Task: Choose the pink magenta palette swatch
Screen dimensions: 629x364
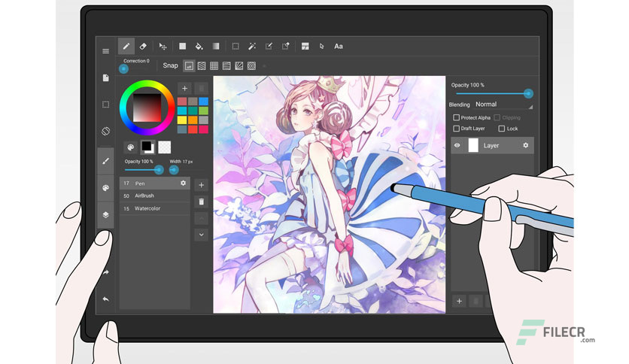Action: [x=204, y=129]
